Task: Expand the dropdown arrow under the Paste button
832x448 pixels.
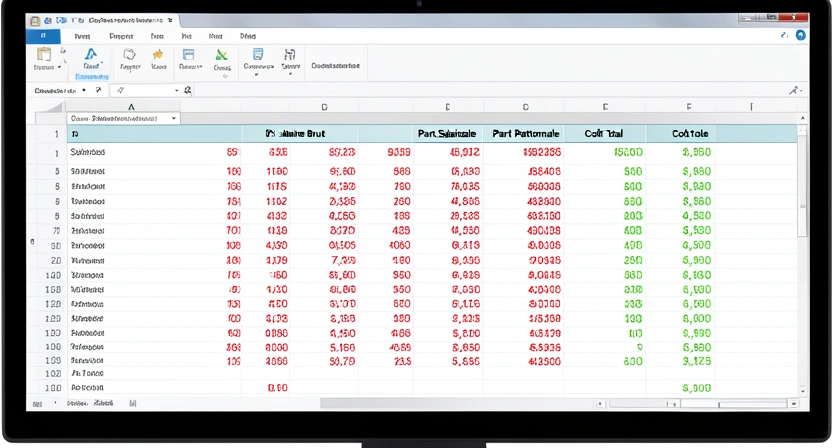Action: (59, 67)
